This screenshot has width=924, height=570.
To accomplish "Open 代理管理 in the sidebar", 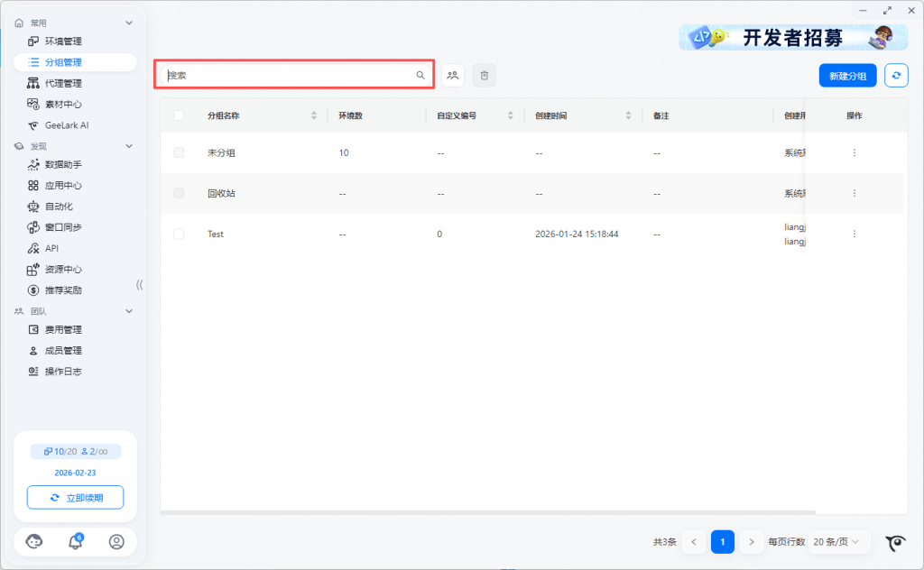I will pyautogui.click(x=63, y=83).
